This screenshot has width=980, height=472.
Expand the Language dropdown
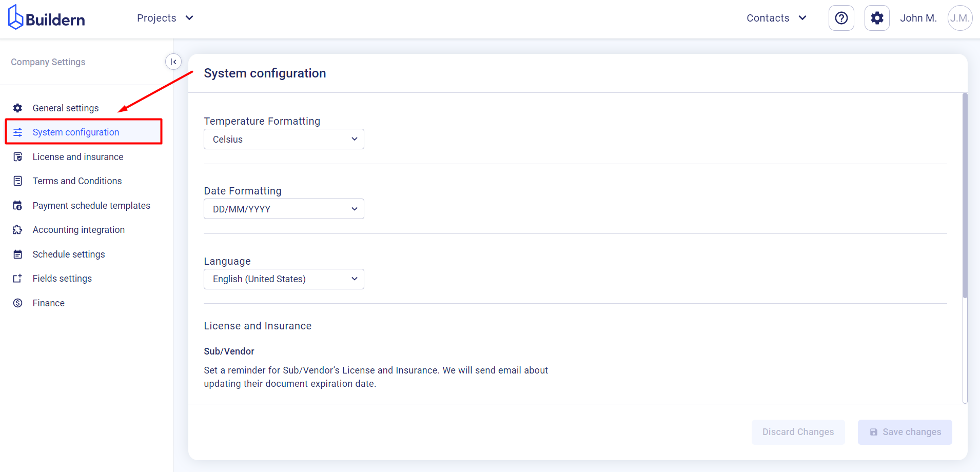(x=284, y=279)
